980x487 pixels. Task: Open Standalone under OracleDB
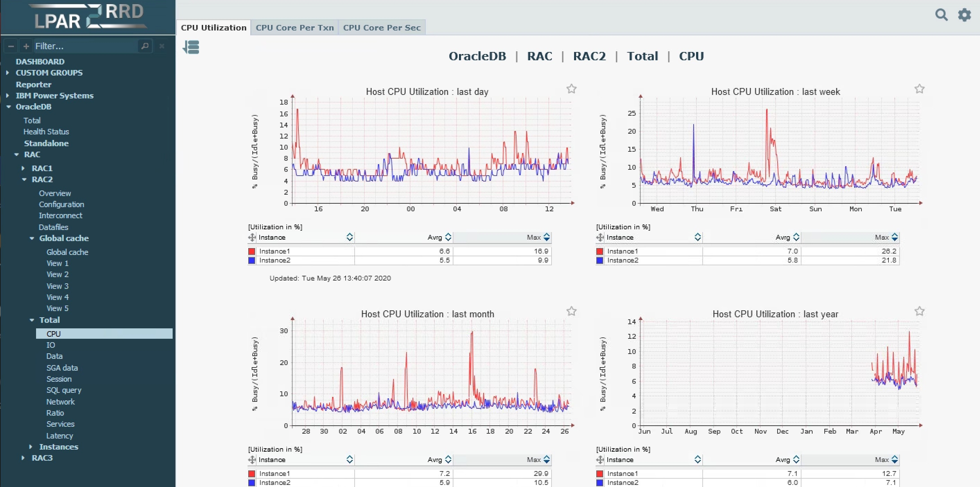point(46,143)
